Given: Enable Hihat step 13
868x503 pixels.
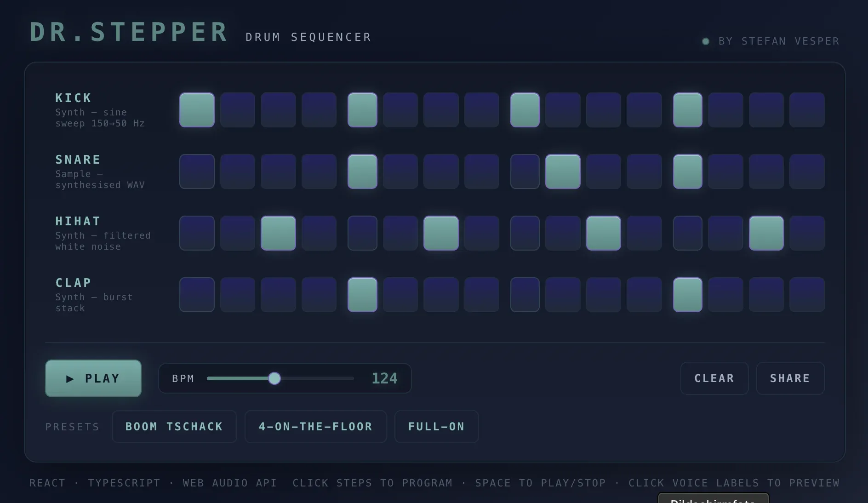Looking at the screenshot, I should (x=688, y=233).
